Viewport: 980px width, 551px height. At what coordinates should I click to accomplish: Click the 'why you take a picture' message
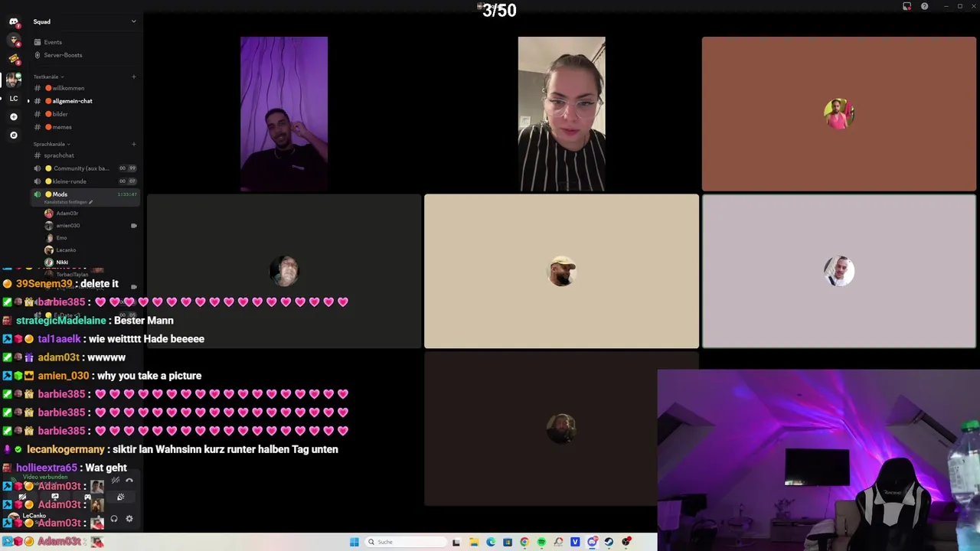coord(149,376)
